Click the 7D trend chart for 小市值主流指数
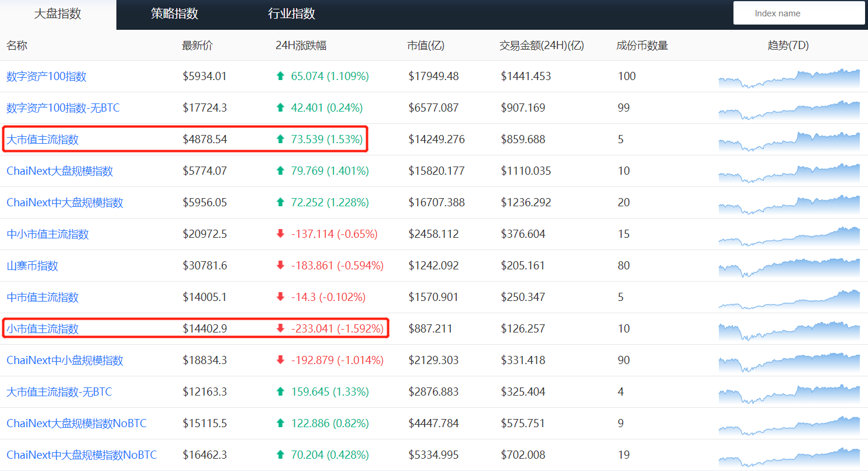This screenshot has width=868, height=471. coord(789,331)
